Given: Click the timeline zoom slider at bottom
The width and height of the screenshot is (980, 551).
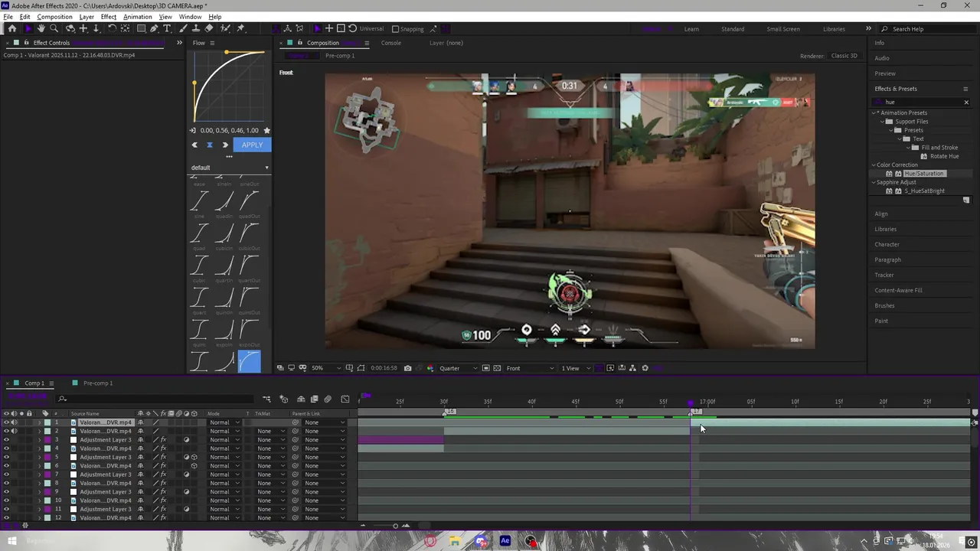Looking at the screenshot, I should (395, 526).
